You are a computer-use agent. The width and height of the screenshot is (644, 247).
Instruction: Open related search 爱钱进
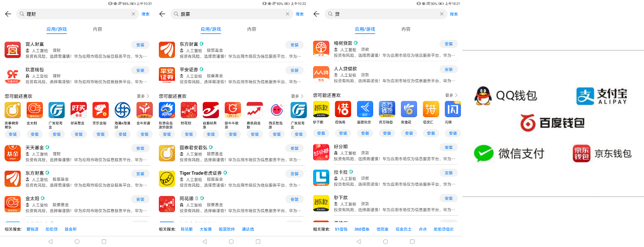tap(33, 229)
